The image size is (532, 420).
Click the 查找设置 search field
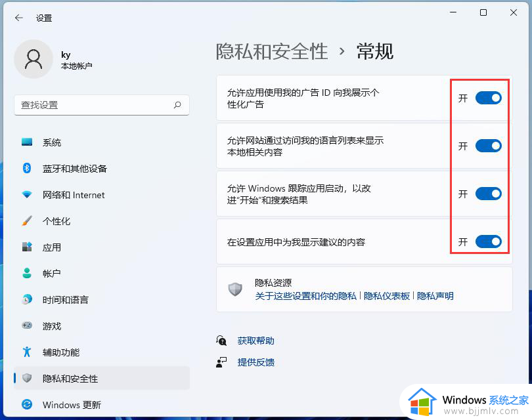pyautogui.click(x=102, y=105)
